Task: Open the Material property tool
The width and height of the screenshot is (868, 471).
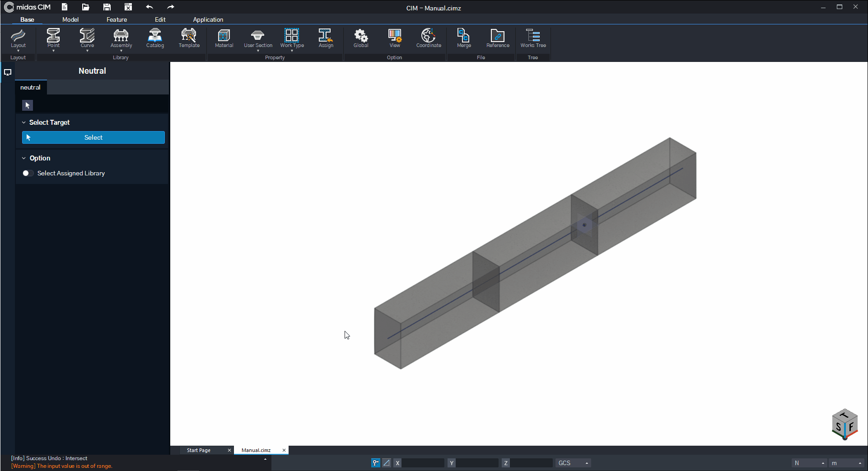Action: 224,38
